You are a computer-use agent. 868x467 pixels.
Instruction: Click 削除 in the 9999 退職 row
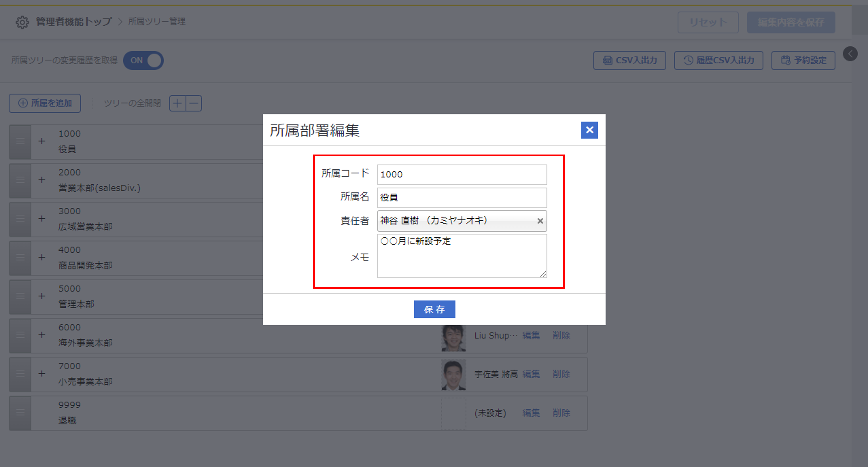coord(561,413)
